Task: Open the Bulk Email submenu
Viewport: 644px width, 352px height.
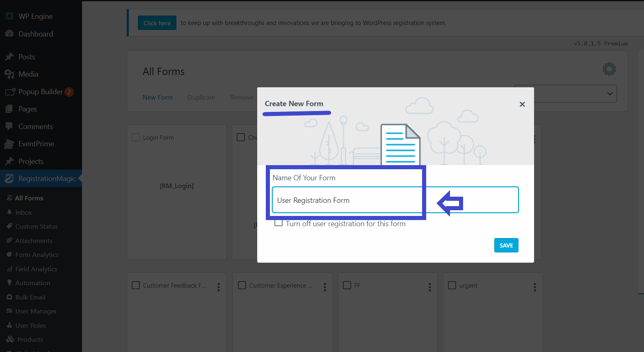Action: point(30,297)
